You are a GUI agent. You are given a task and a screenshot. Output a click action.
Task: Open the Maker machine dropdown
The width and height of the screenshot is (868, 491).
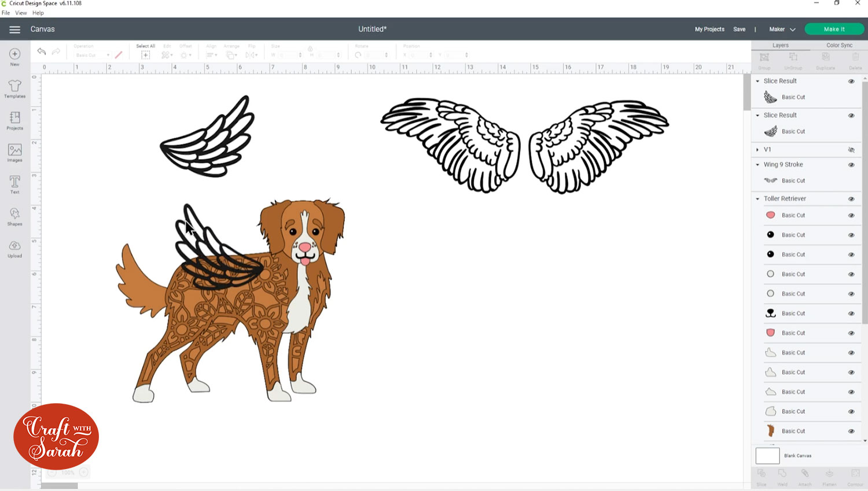click(782, 29)
